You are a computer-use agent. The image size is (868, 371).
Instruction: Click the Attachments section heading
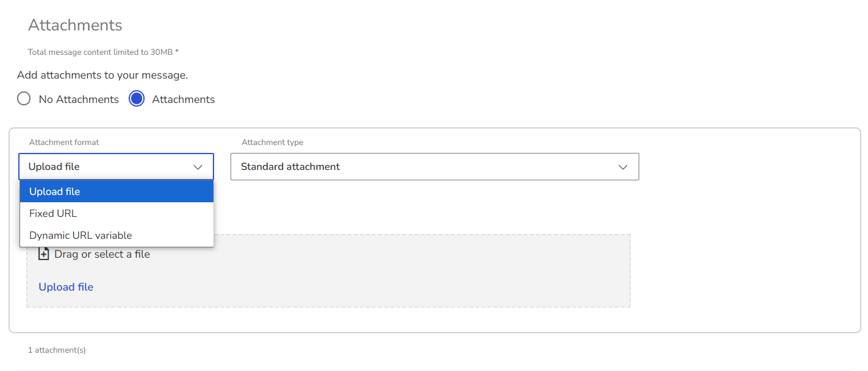click(75, 25)
